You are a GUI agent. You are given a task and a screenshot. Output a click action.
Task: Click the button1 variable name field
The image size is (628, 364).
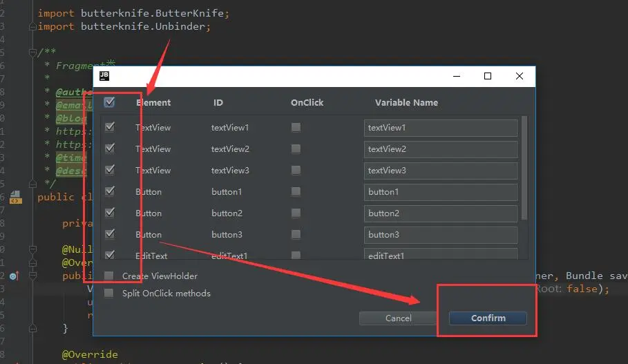pos(441,192)
